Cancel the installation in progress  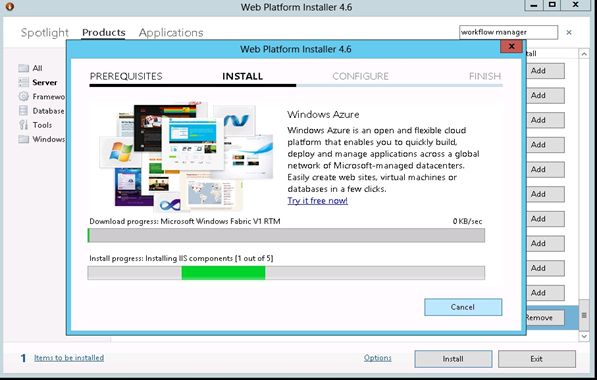click(x=463, y=307)
